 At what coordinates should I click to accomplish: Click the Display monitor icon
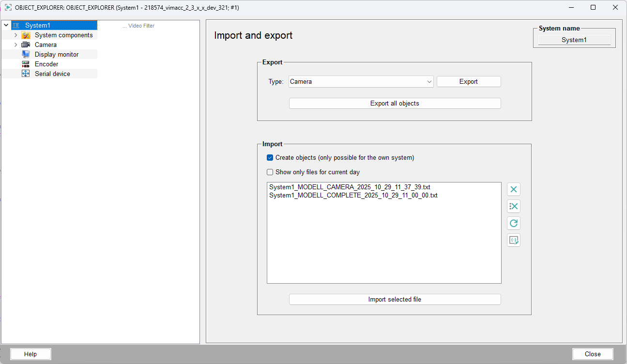(26, 55)
